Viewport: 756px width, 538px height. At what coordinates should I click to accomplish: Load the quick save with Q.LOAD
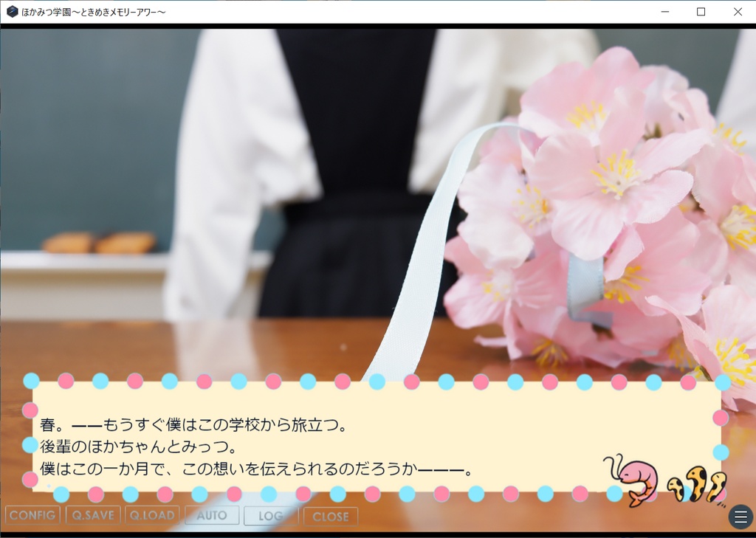(152, 517)
